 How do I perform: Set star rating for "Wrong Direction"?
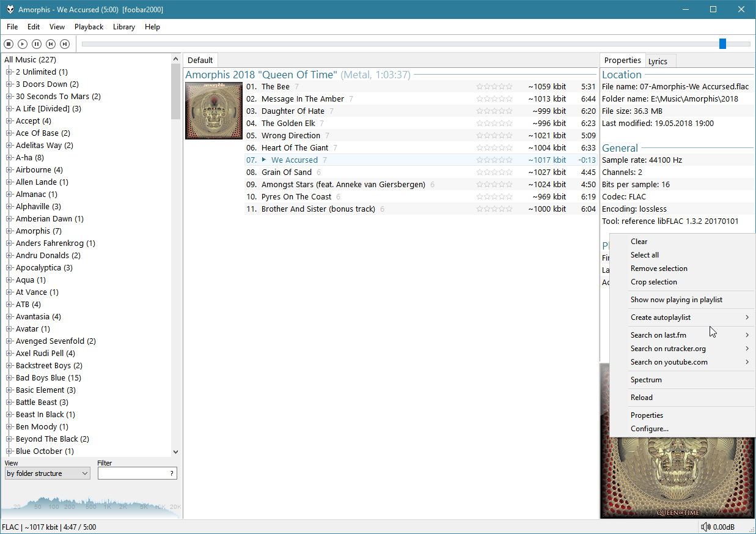pyautogui.click(x=494, y=136)
